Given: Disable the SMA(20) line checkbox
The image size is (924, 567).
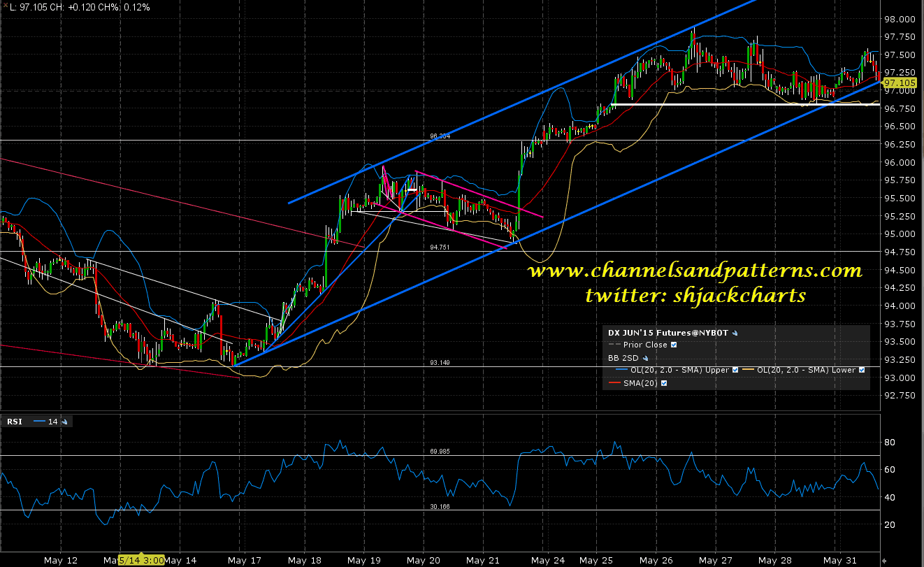Looking at the screenshot, I should coord(663,383).
